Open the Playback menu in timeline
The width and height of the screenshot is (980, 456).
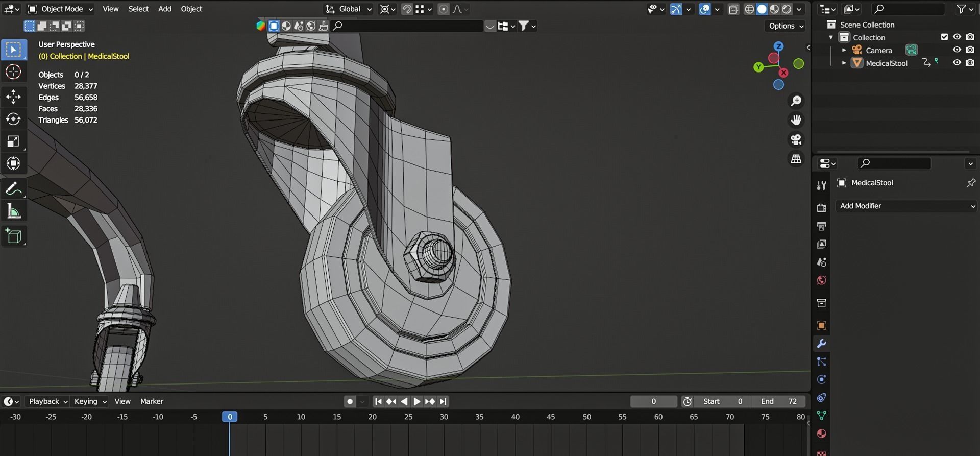(48, 401)
